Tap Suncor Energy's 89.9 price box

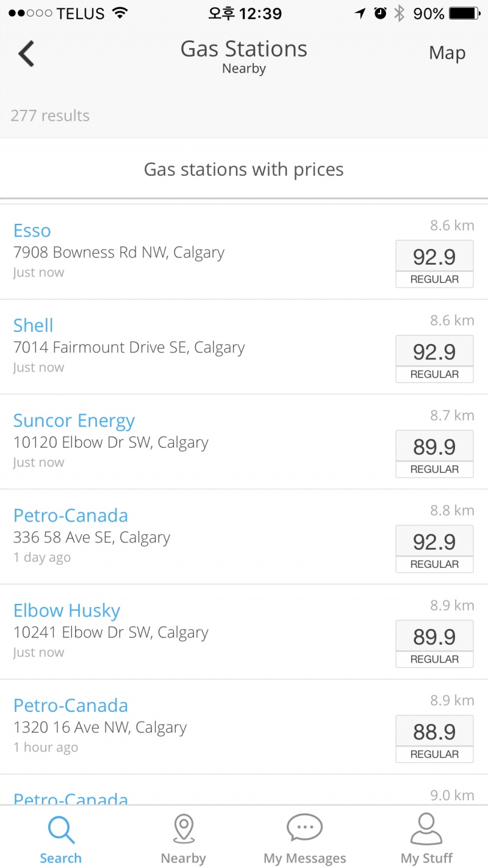pyautogui.click(x=434, y=453)
